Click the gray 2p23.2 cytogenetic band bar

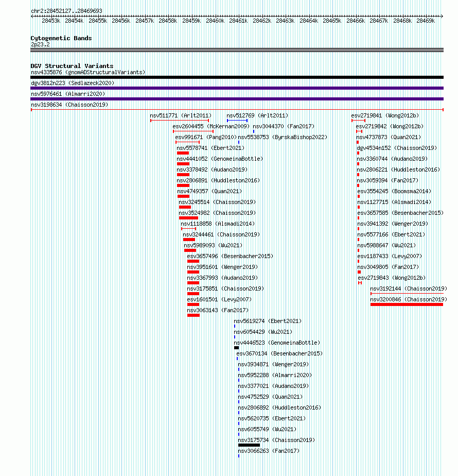point(237,50)
